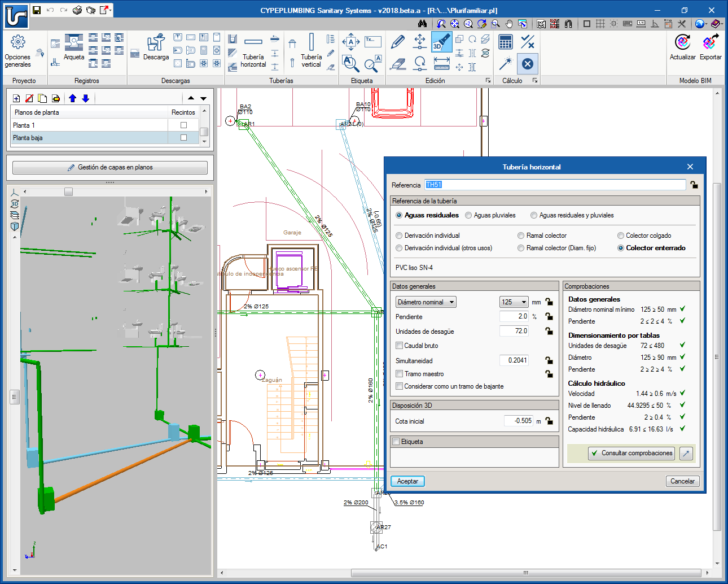Open the binoculars search tool

pos(422,24)
